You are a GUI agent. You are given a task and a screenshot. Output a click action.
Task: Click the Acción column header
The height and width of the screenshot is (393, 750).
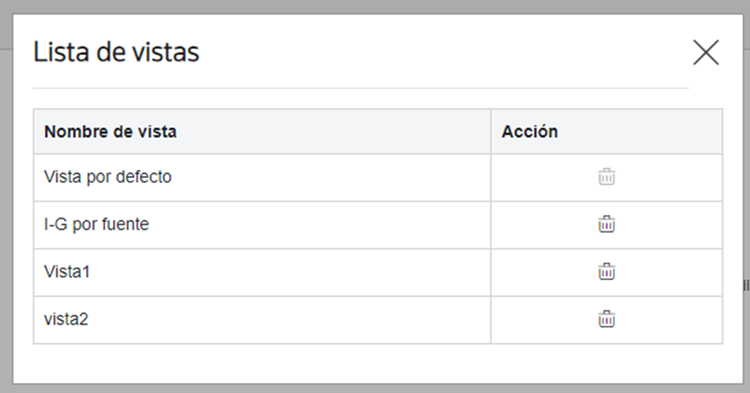(529, 131)
